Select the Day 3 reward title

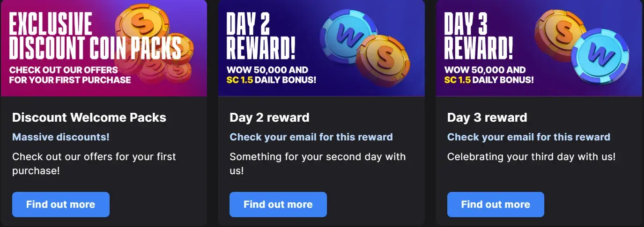tap(487, 117)
